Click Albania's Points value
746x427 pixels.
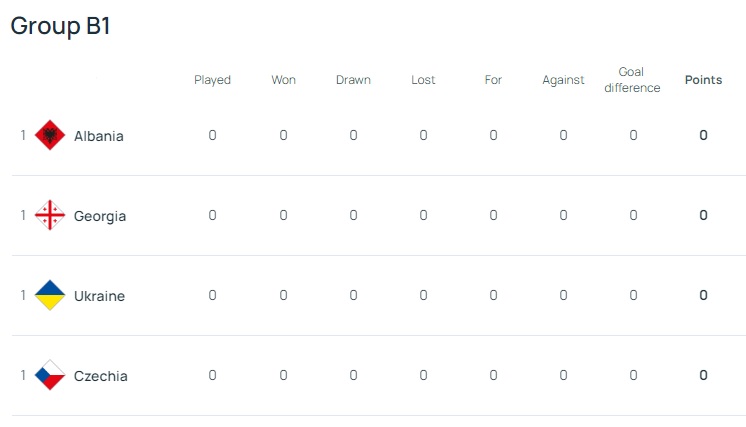coord(703,135)
